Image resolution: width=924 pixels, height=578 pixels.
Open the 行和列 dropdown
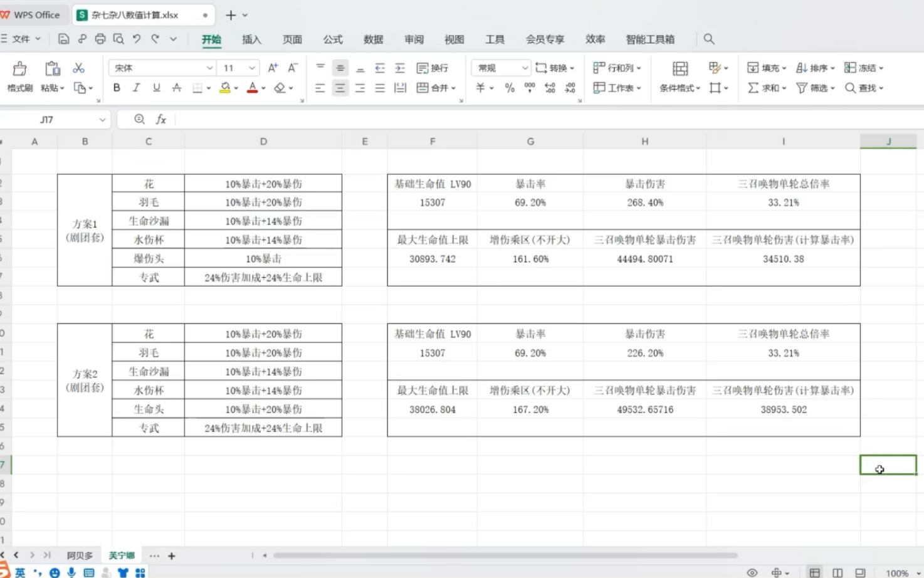[x=617, y=68]
